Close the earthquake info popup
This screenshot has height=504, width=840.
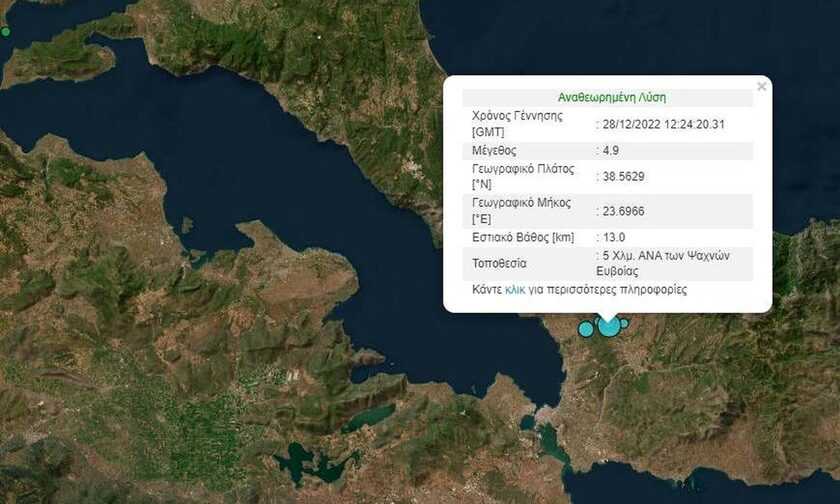coord(761,87)
